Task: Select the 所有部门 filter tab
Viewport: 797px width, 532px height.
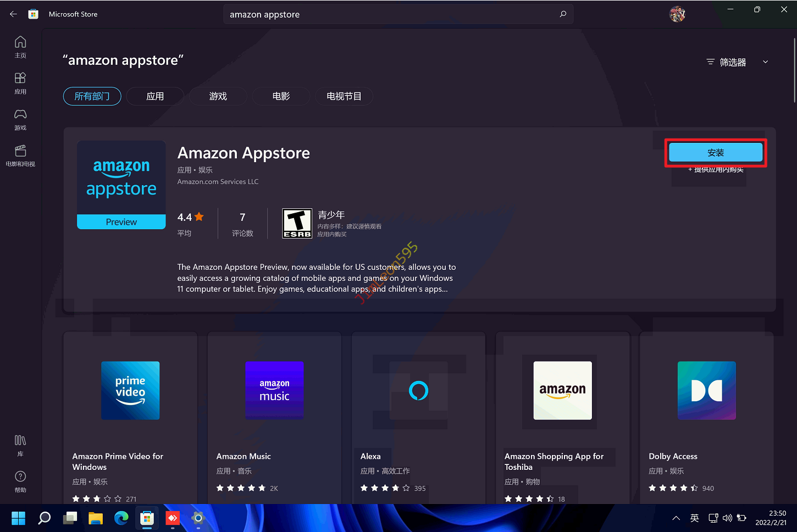Action: (92, 96)
